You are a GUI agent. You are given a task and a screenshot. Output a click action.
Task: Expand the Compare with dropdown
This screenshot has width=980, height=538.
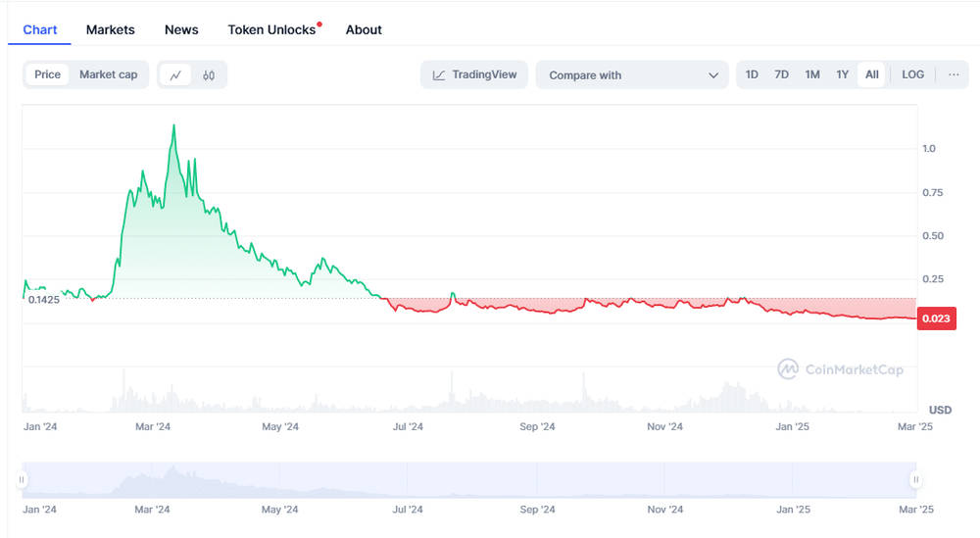pos(632,75)
